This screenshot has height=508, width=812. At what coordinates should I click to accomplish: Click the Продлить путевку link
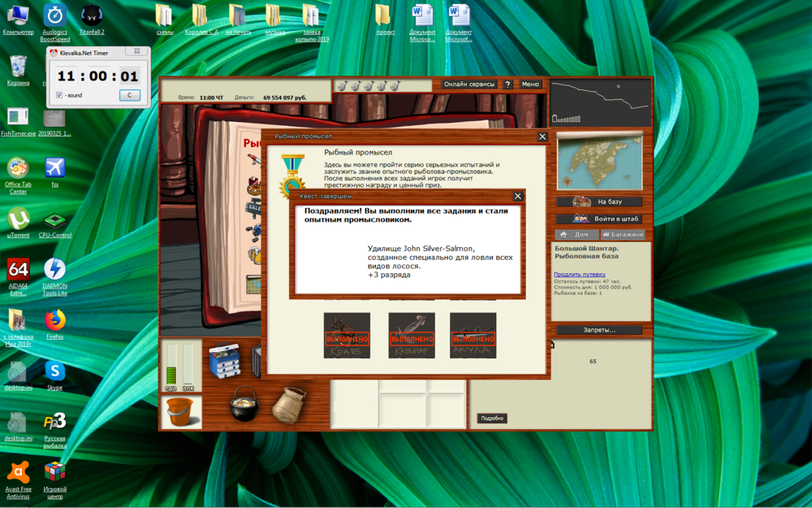tap(579, 274)
